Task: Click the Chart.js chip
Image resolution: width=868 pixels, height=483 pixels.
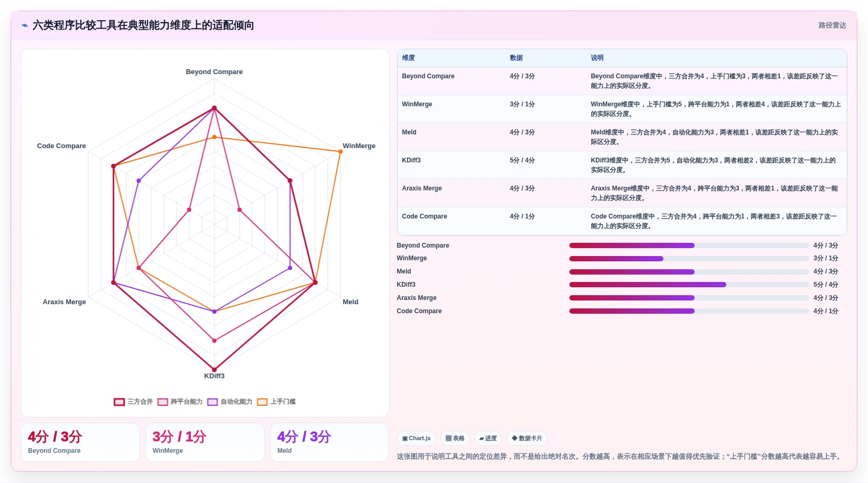Action: [417, 438]
